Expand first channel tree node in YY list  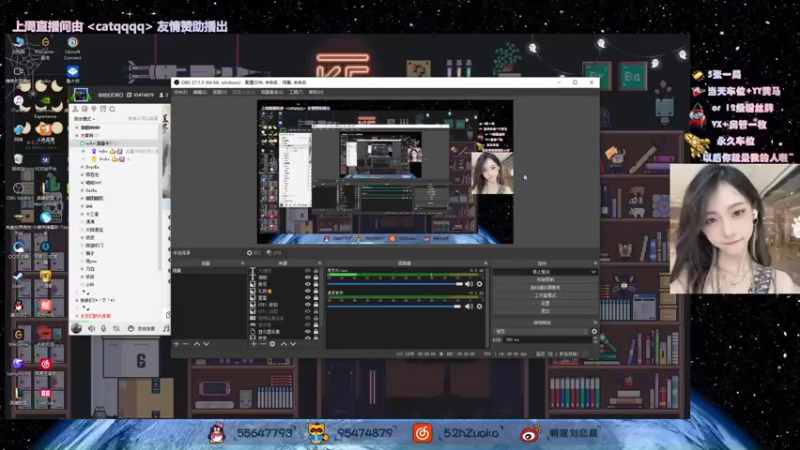tap(77, 128)
